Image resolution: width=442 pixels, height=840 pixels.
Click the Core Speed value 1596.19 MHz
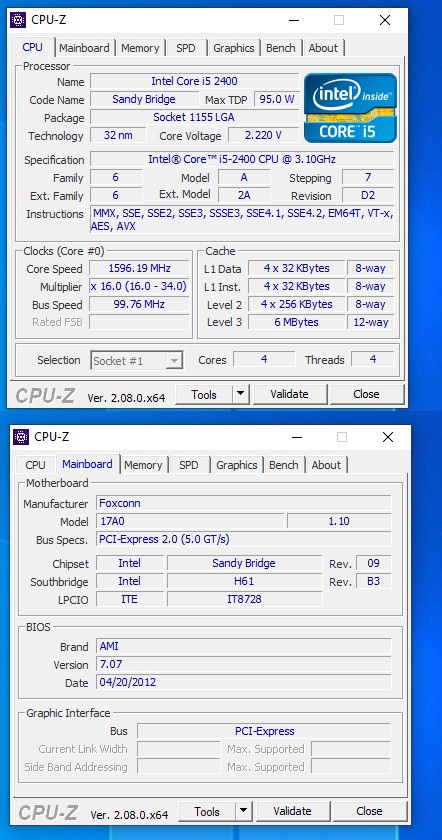coord(139,268)
